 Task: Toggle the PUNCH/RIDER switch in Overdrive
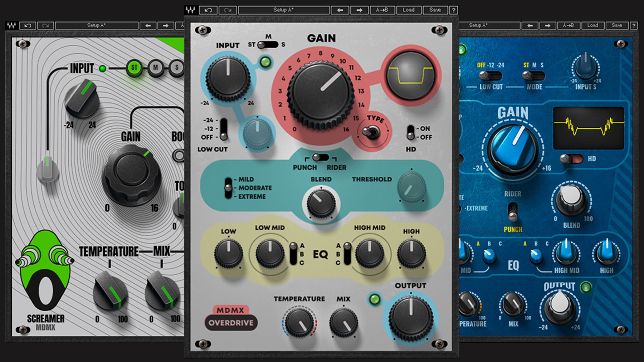click(x=320, y=157)
